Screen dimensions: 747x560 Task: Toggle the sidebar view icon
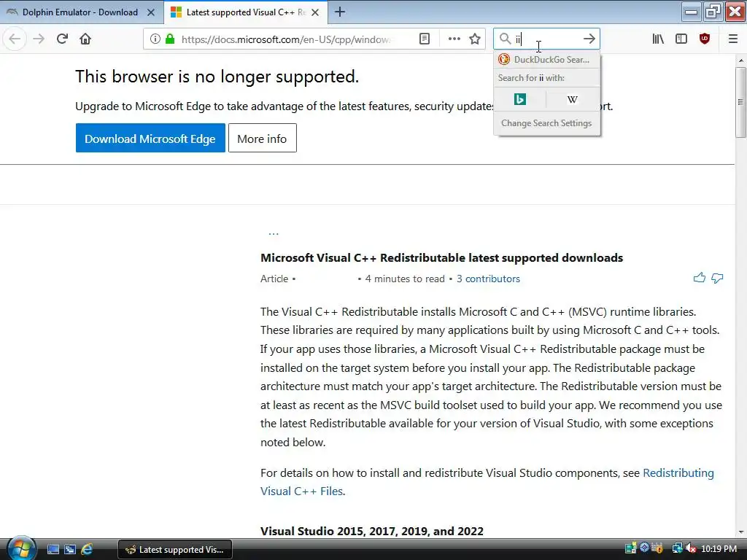(681, 39)
